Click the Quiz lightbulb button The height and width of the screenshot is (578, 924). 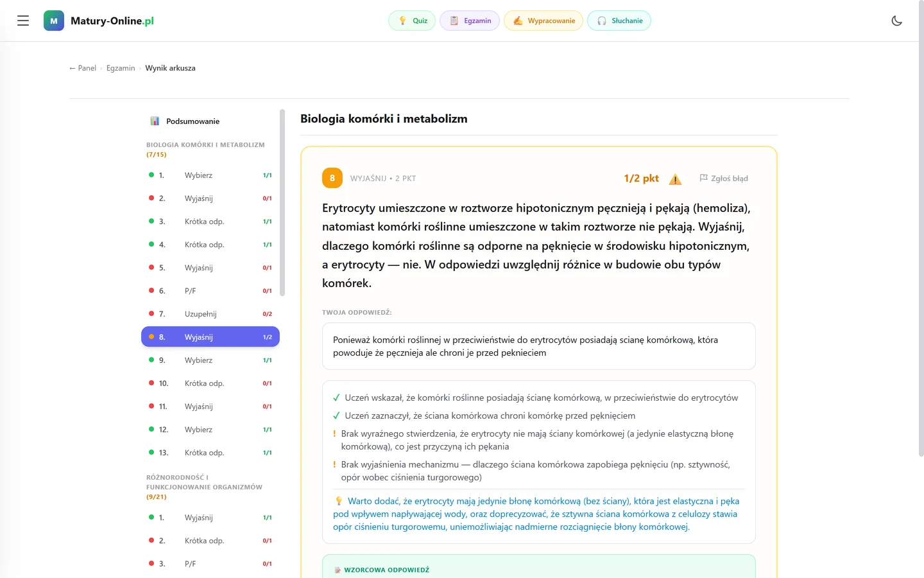pyautogui.click(x=412, y=21)
